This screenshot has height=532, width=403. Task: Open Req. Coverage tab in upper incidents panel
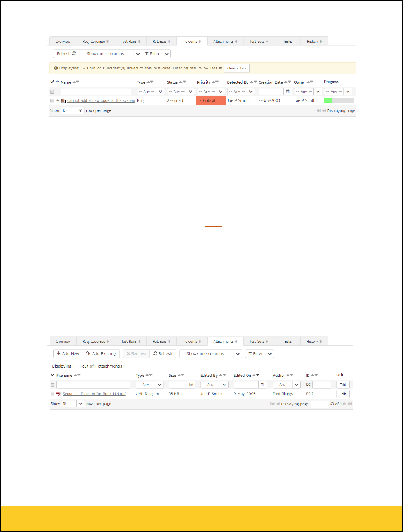(x=95, y=41)
